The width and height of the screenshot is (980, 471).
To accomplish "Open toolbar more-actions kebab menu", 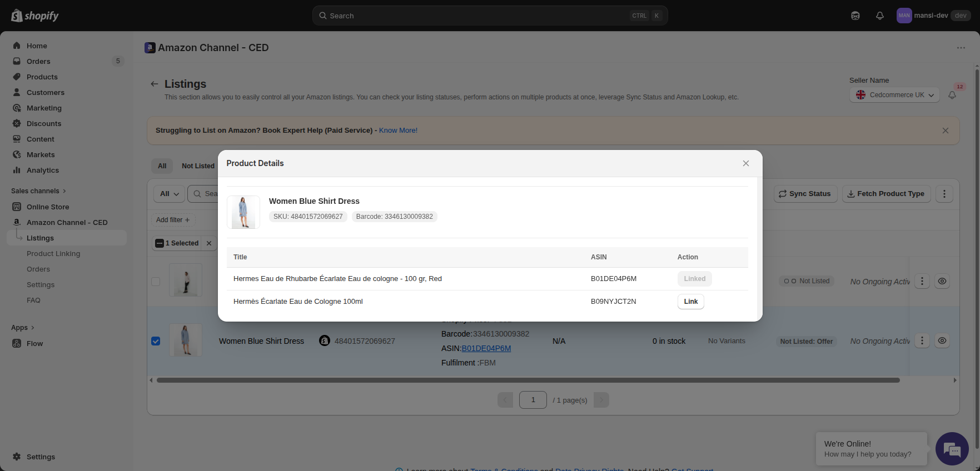I will click(944, 194).
